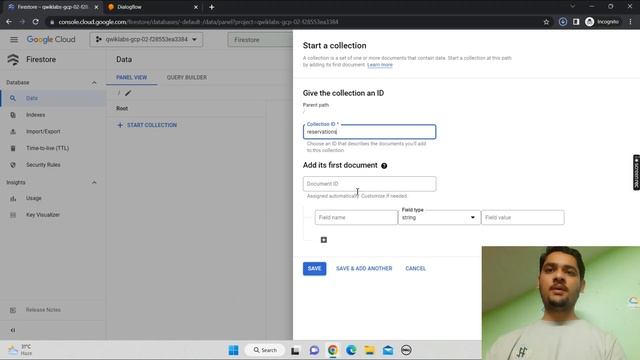The width and height of the screenshot is (640, 360).
Task: Click the Field name input
Action: pyautogui.click(x=356, y=218)
